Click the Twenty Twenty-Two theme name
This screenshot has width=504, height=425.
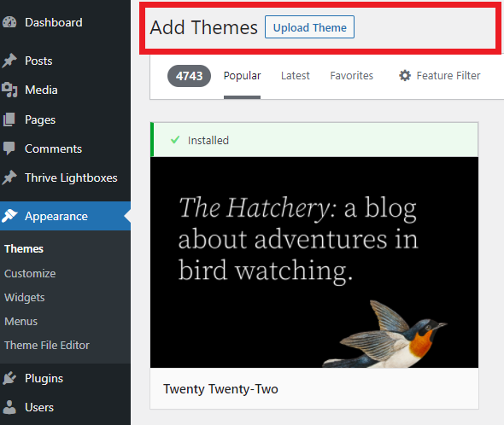click(220, 389)
